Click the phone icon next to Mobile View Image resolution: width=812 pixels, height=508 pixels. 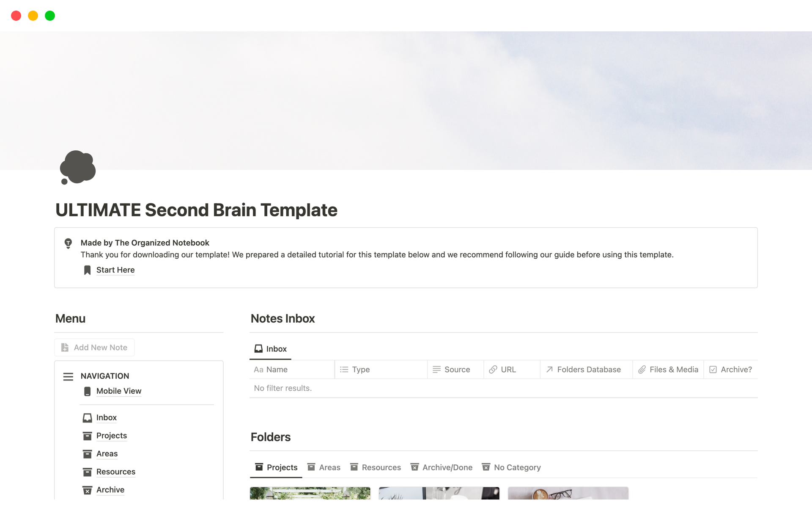point(87,391)
